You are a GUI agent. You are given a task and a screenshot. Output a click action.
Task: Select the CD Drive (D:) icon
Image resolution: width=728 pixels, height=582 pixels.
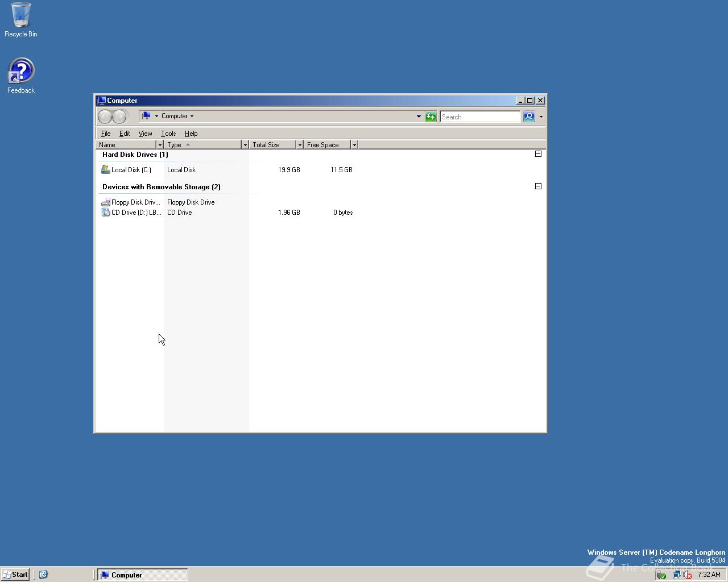pyautogui.click(x=105, y=212)
